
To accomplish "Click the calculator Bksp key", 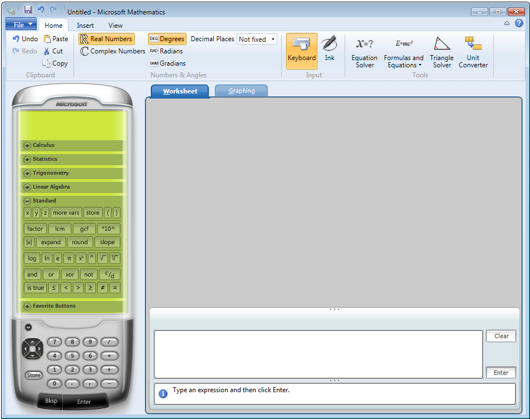I will [51, 401].
